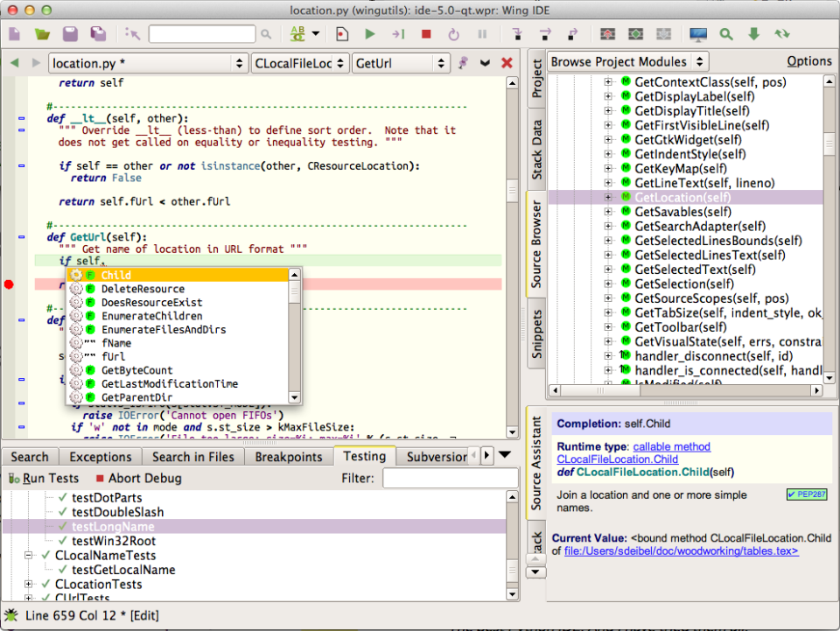Viewport: 840px width, 631px height.
Task: Expand CLocationTests in the test tree
Action: (x=30, y=584)
